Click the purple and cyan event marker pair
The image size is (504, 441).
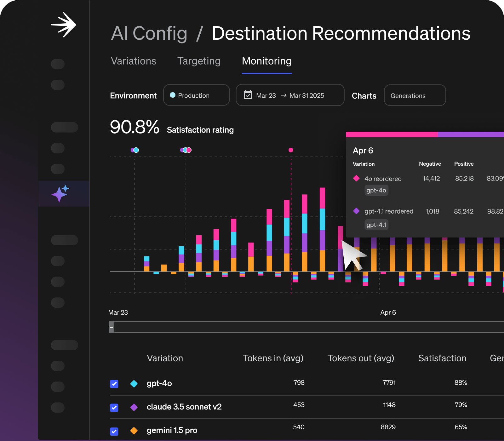tap(135, 150)
